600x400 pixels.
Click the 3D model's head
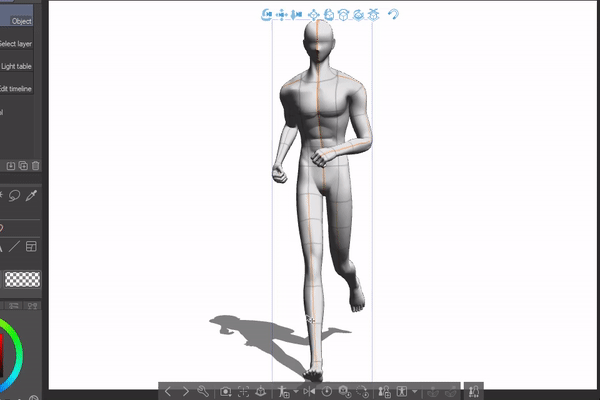tap(319, 41)
